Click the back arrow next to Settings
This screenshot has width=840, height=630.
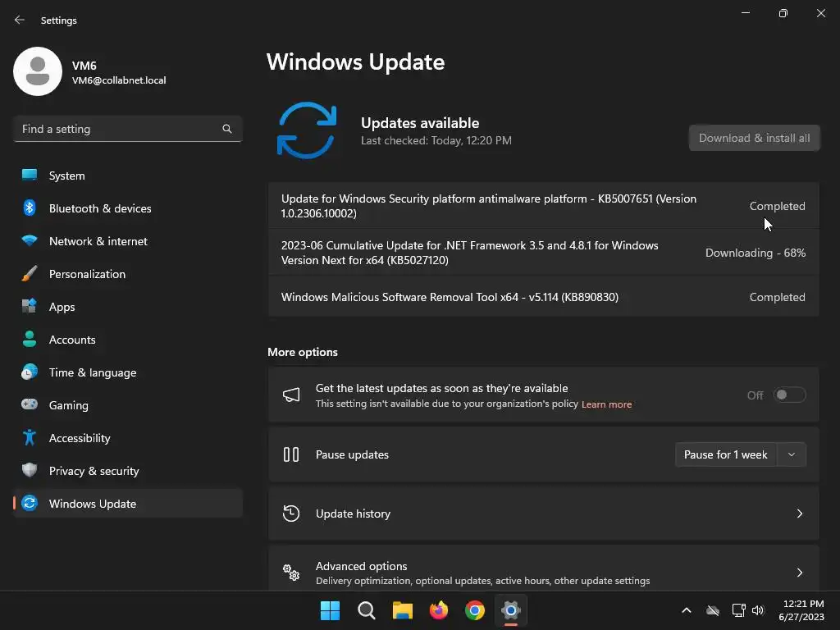(x=20, y=20)
